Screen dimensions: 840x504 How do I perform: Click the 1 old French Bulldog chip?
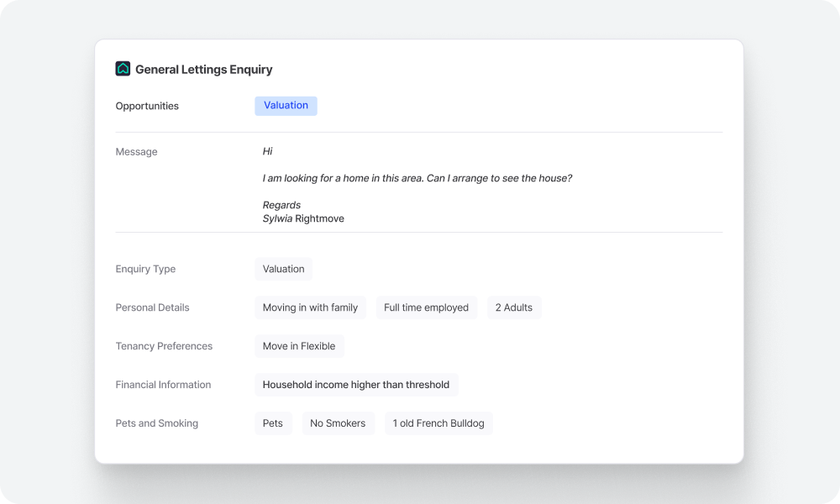pos(438,423)
